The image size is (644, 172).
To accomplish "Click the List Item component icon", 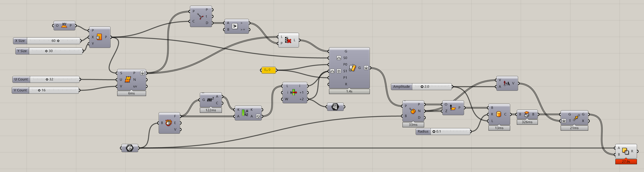I will [293, 92].
